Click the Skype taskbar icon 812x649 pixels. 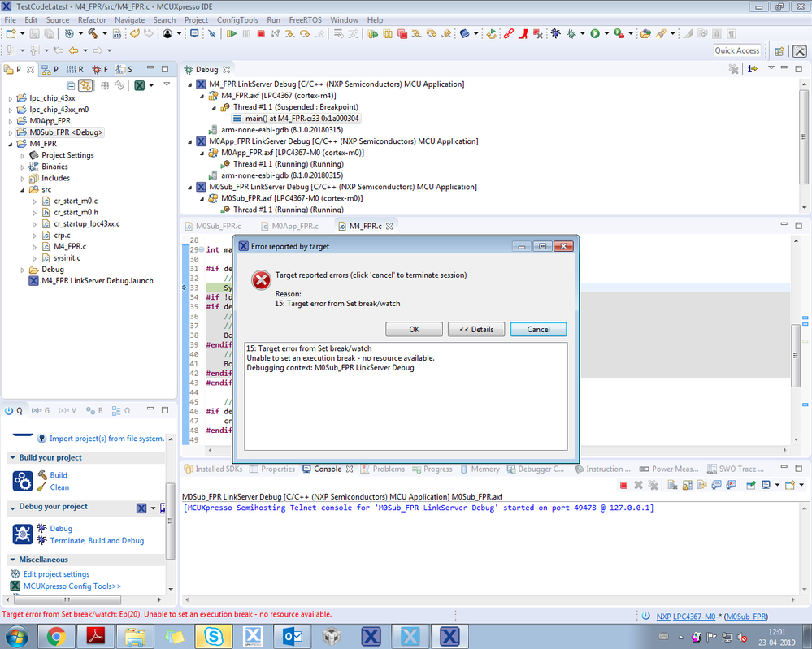[x=213, y=636]
